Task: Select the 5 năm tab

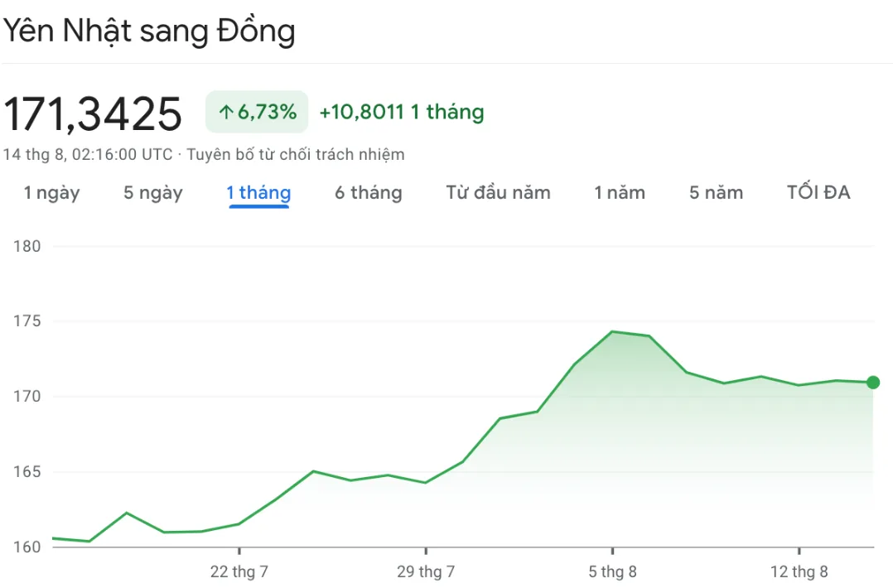Action: pyautogui.click(x=717, y=193)
